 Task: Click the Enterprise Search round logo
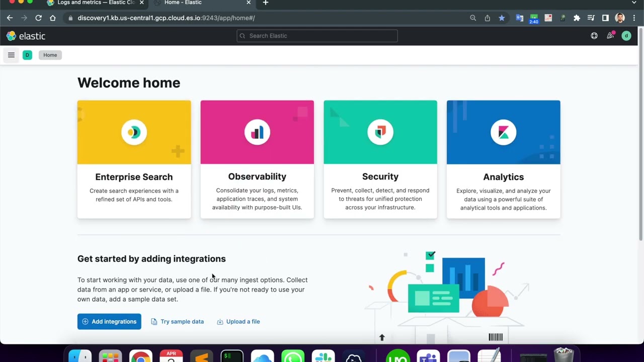pyautogui.click(x=134, y=132)
